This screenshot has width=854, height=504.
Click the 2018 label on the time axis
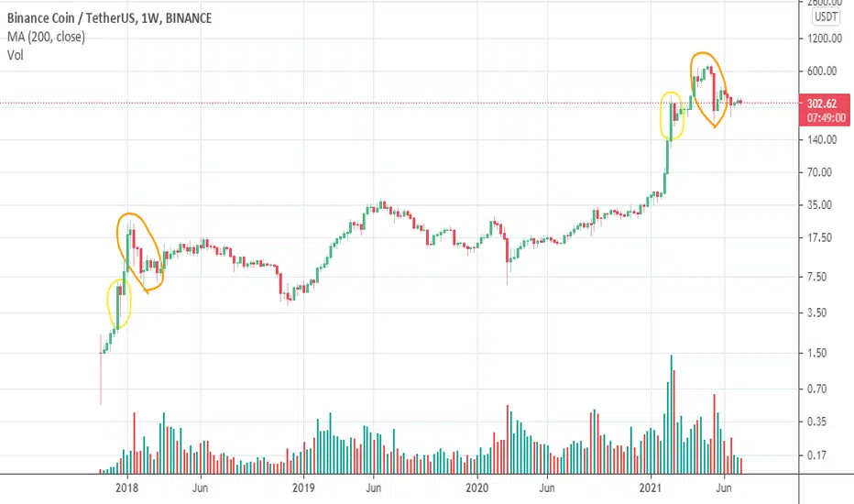(126, 488)
